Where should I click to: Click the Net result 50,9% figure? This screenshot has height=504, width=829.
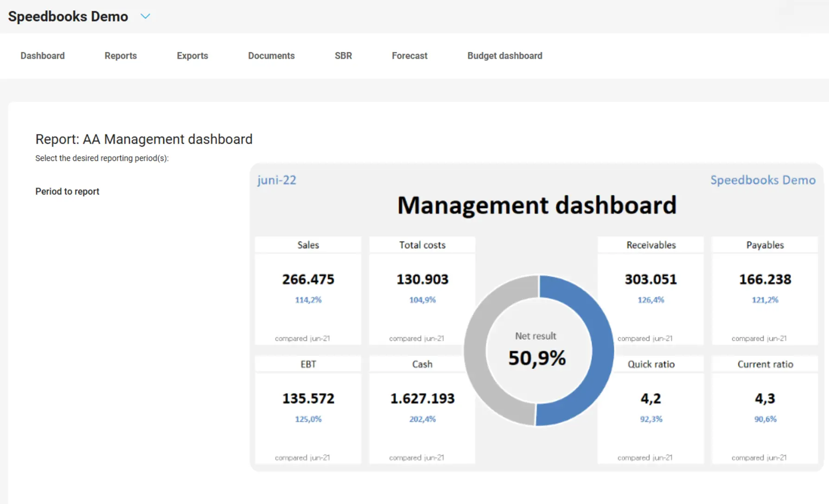click(x=537, y=358)
